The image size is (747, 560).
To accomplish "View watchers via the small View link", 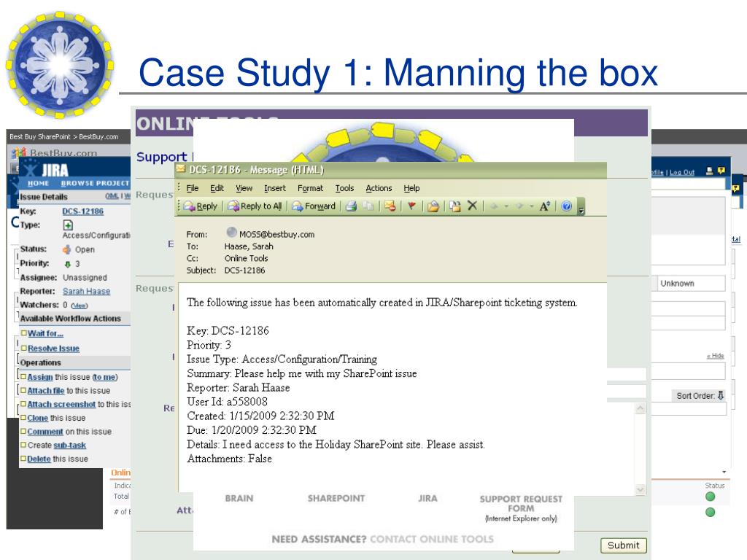I will pos(79,306).
